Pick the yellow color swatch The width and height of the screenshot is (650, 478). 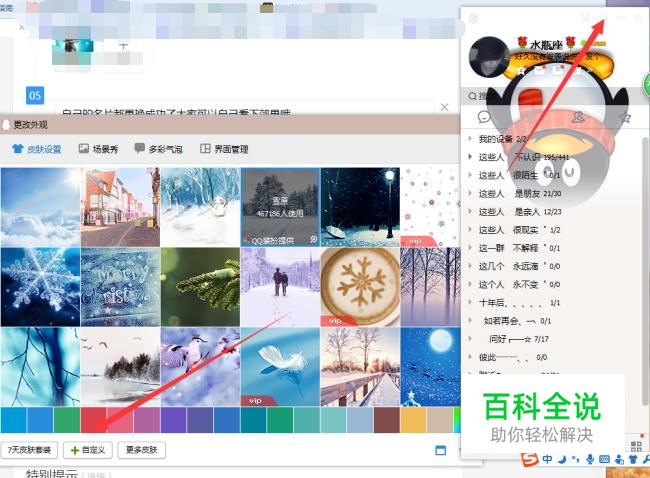pyautogui.click(x=413, y=420)
